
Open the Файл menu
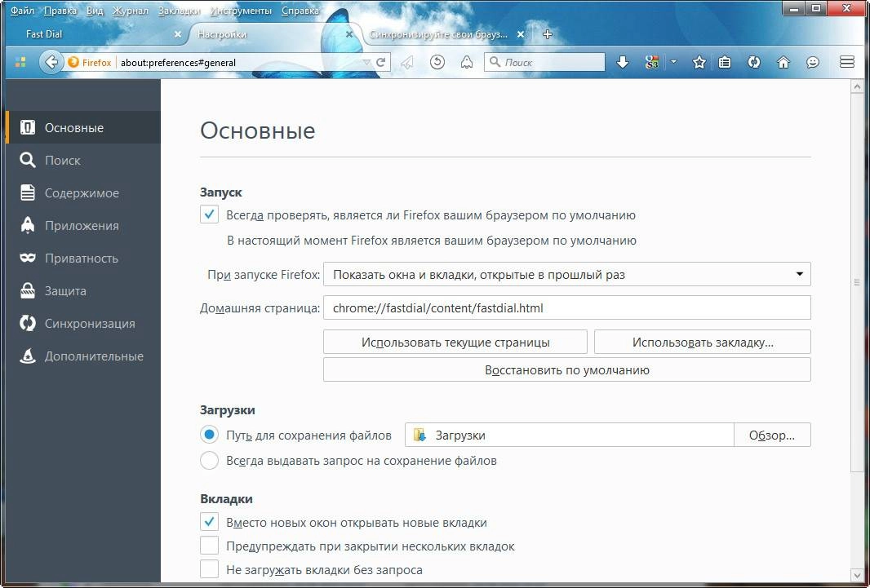(x=22, y=11)
